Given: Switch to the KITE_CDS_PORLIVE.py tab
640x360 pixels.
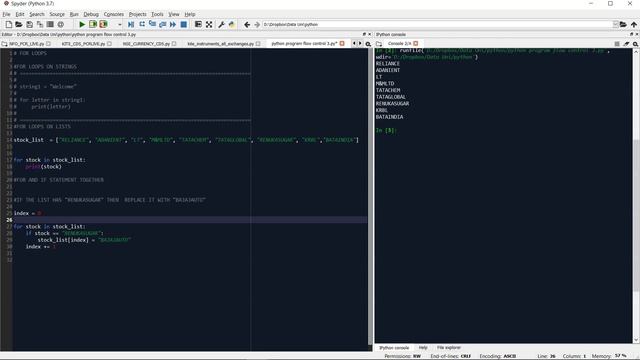Looking at the screenshot, I should coord(83,44).
